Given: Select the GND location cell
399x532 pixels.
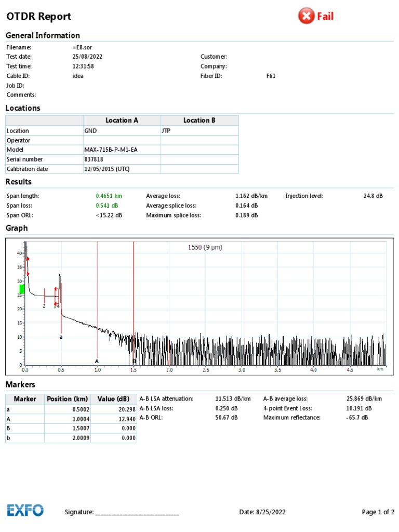Looking at the screenshot, I should click(122, 130).
